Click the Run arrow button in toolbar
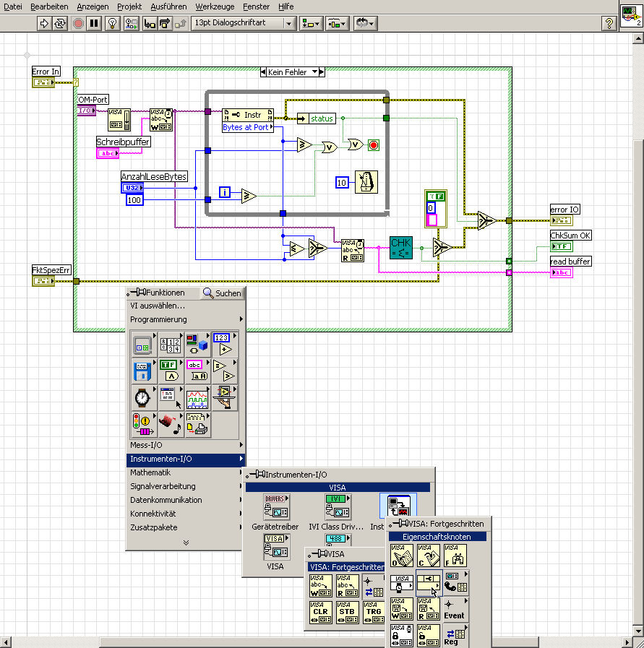 point(43,23)
